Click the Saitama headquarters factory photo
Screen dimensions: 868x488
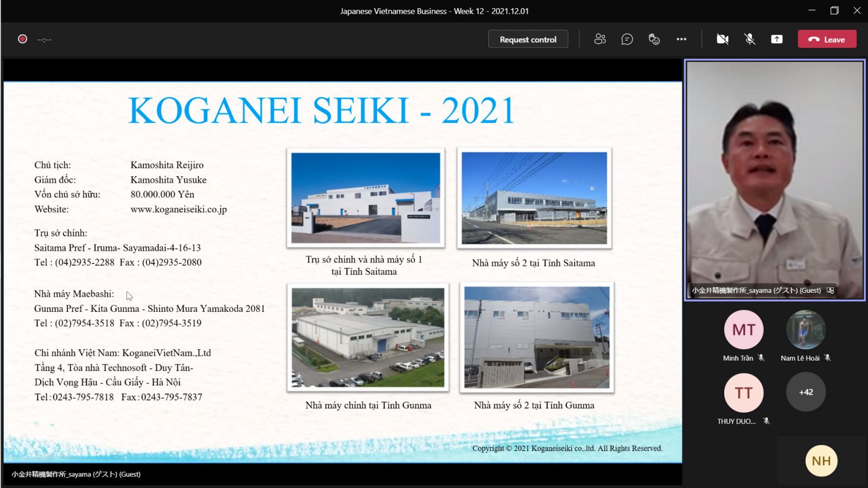366,198
